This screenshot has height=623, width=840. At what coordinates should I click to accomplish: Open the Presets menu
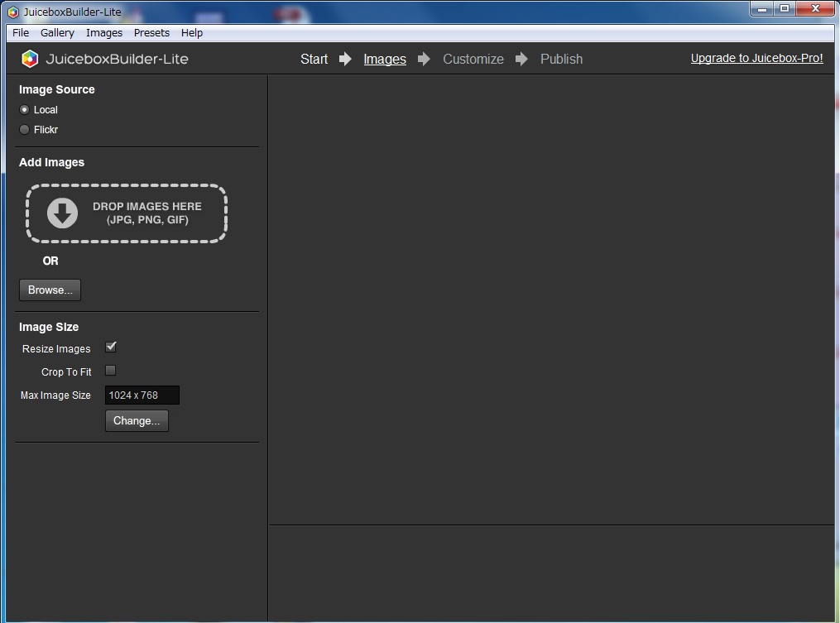151,33
